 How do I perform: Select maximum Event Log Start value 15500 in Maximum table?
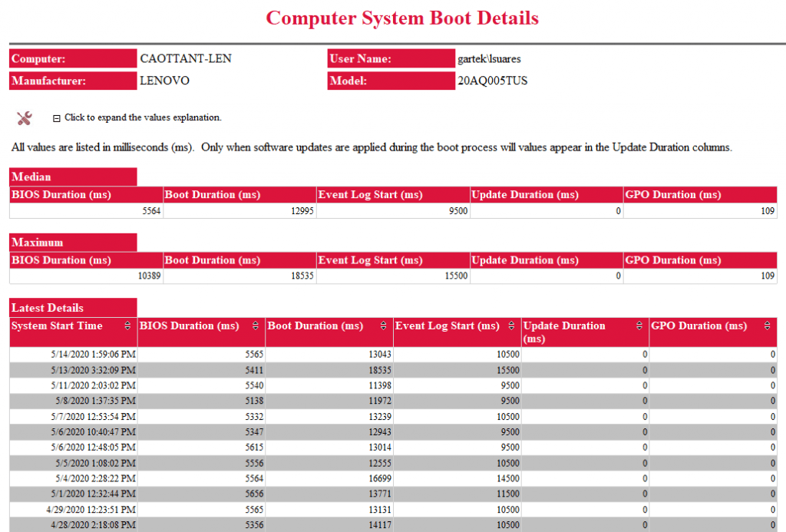pos(456,276)
